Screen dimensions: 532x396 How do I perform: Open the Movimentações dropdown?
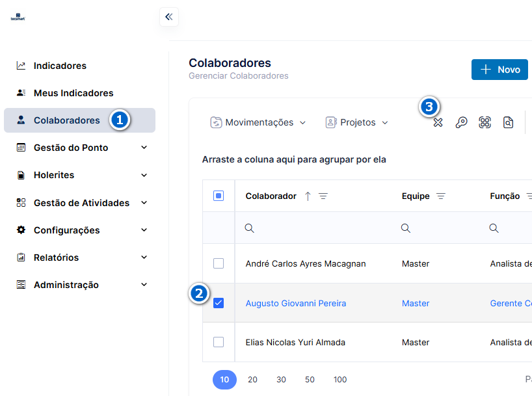pos(258,122)
